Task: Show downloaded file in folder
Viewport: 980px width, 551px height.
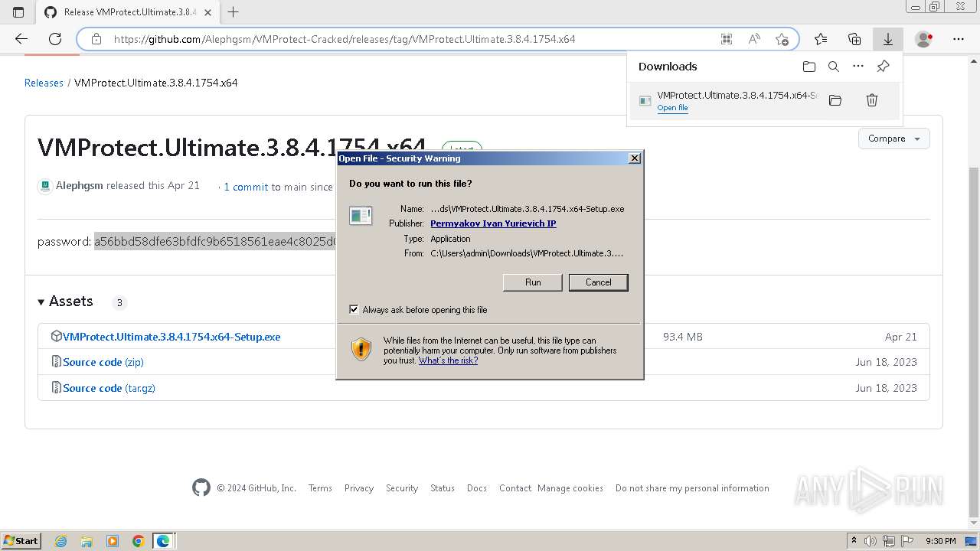Action: pos(835,100)
